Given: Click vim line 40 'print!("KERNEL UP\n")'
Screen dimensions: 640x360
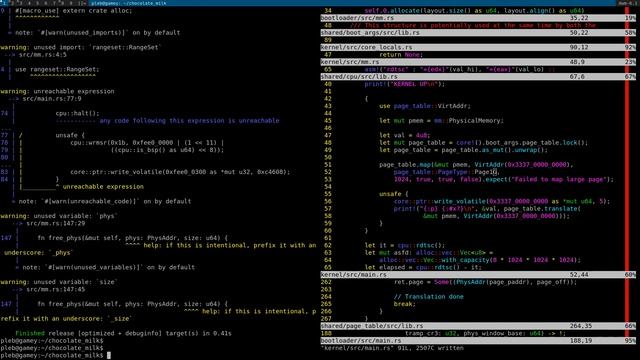Looking at the screenshot, I should pos(404,84).
